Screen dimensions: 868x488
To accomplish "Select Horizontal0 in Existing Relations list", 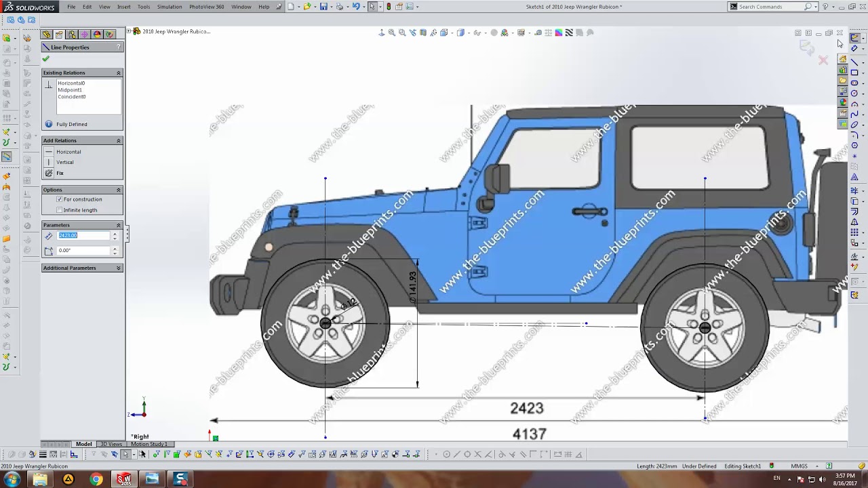I will click(x=71, y=83).
